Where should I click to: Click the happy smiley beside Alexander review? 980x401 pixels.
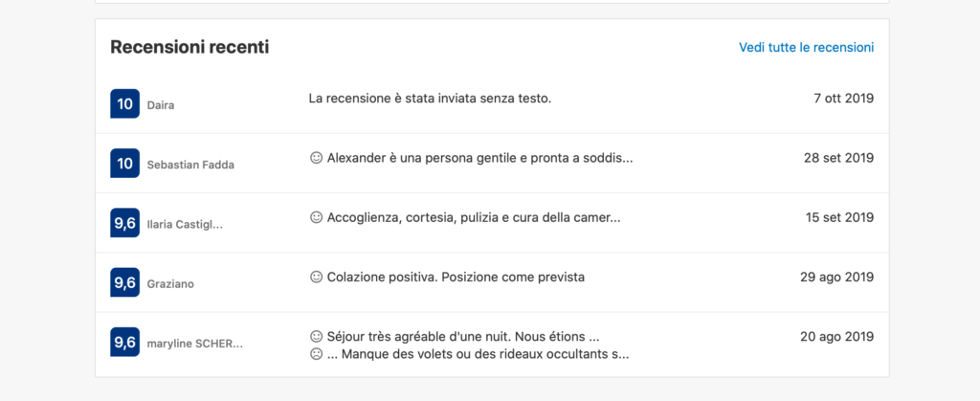click(316, 158)
